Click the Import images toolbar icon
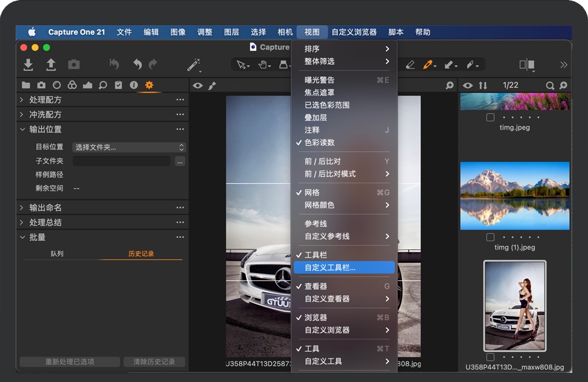Viewport: 588px width, 382px height. [x=28, y=64]
